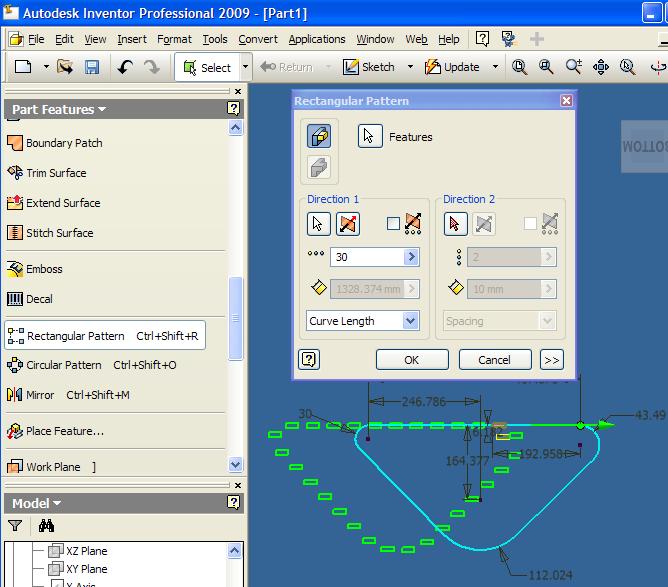
Task: Click the Zoom All magnifier icon
Action: (x=520, y=67)
